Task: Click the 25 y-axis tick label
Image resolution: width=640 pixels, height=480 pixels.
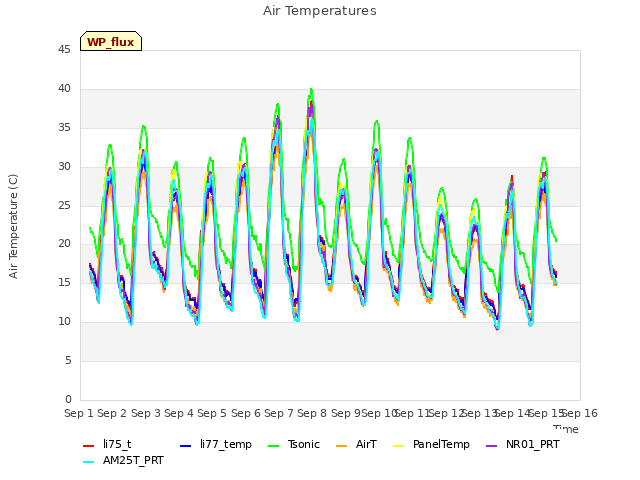Action: pyautogui.click(x=64, y=205)
